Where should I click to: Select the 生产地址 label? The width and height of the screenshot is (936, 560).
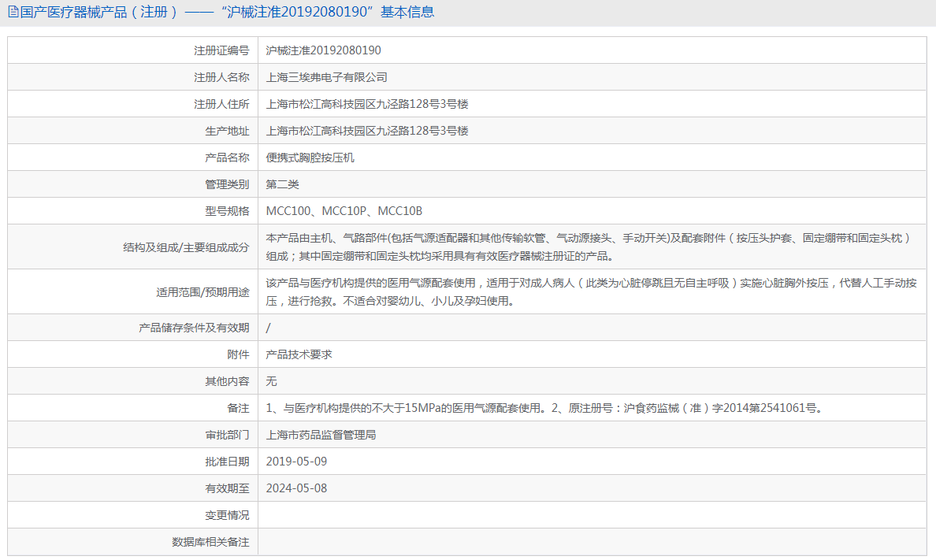point(227,132)
